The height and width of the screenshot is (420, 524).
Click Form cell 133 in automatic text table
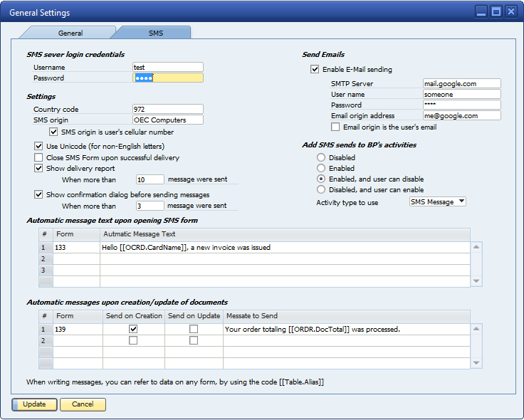[x=76, y=248]
